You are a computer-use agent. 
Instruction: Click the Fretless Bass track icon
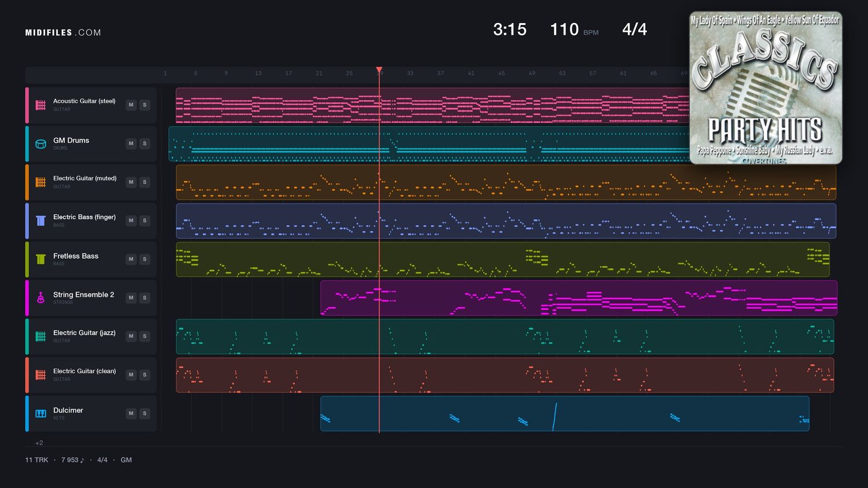[x=41, y=259]
